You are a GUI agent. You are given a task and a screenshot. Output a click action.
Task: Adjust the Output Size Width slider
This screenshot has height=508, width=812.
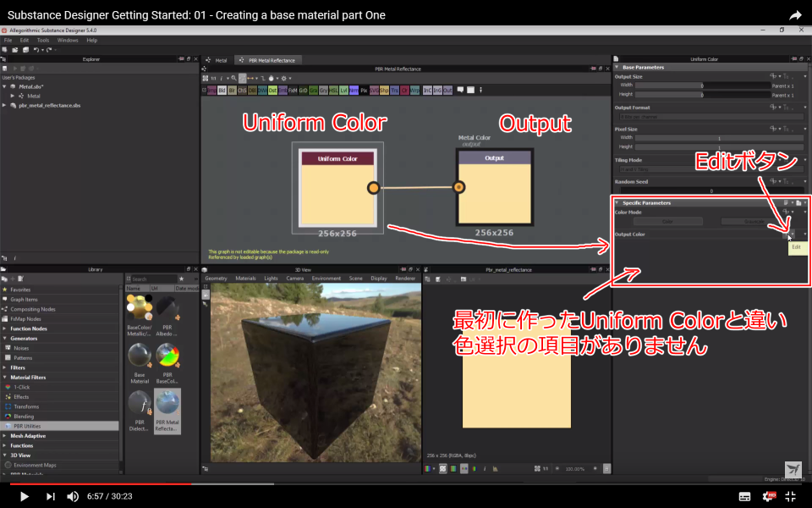click(x=703, y=86)
